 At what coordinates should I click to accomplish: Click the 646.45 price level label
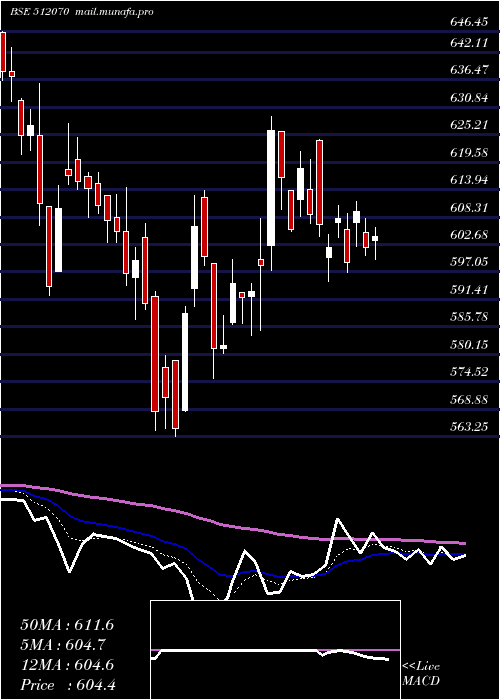click(468, 21)
